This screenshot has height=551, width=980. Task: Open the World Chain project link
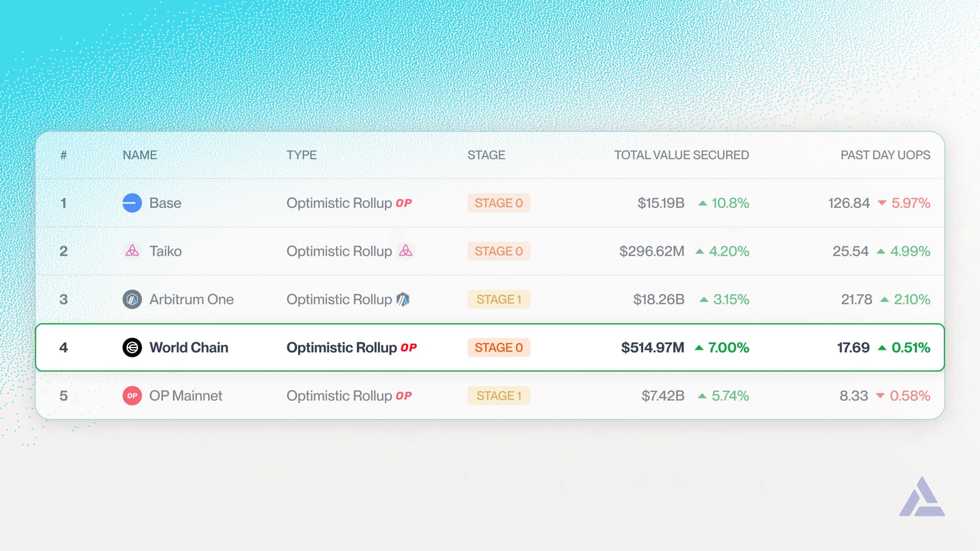point(189,347)
